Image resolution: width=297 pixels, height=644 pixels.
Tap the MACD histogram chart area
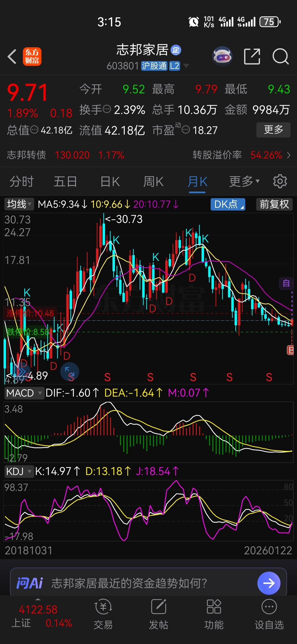tap(148, 432)
